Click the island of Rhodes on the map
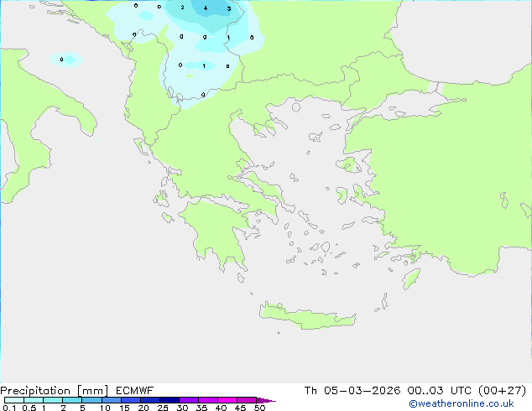The width and height of the screenshot is (532, 411). (x=411, y=278)
